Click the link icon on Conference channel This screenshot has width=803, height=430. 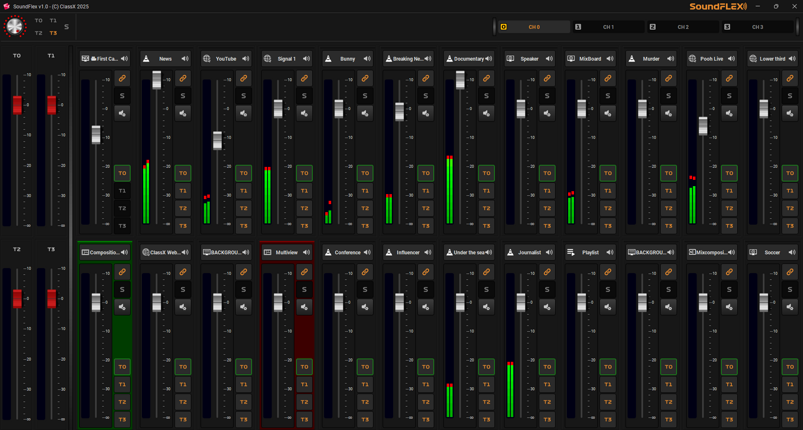click(x=365, y=272)
